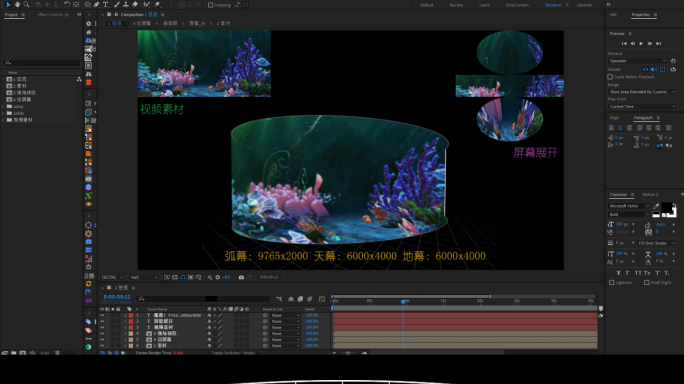Screen dimensions: 684x384
Task: Select the Eraser tool
Action: [x=135, y=4]
